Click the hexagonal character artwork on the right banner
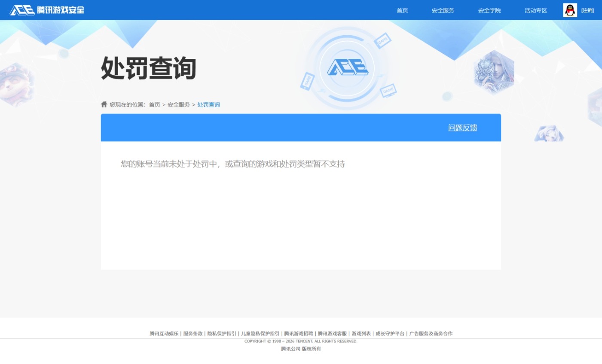602x364 pixels. pos(493,72)
